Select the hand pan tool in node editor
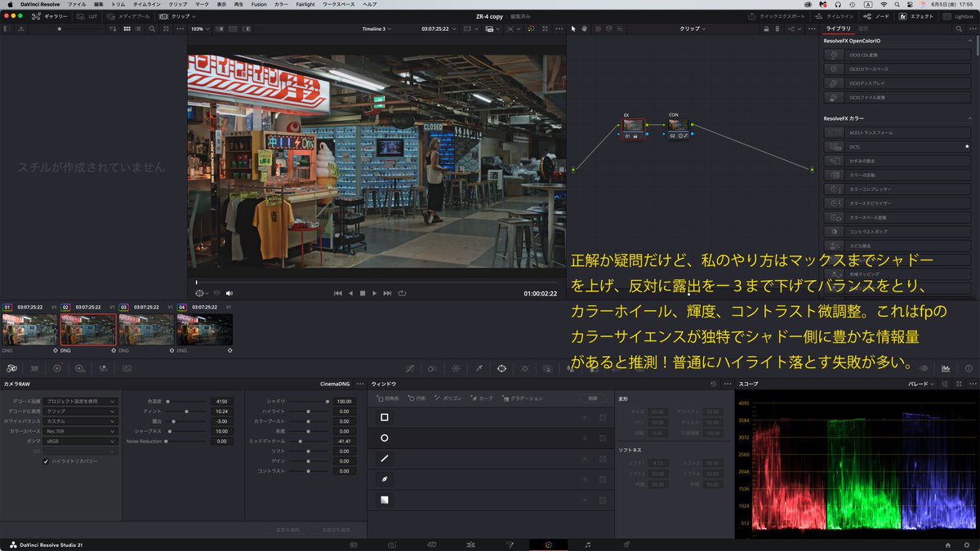The image size is (980, 551). [585, 29]
